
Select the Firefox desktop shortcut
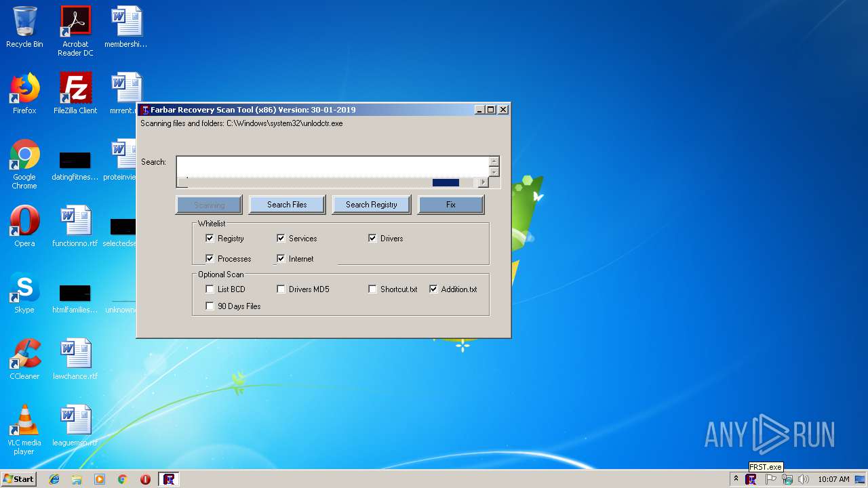[24, 94]
